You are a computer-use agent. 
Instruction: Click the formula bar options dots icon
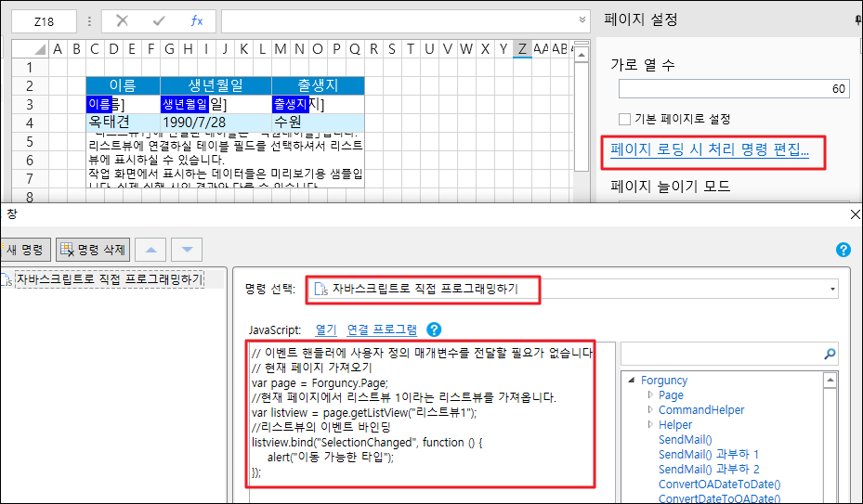tap(89, 21)
